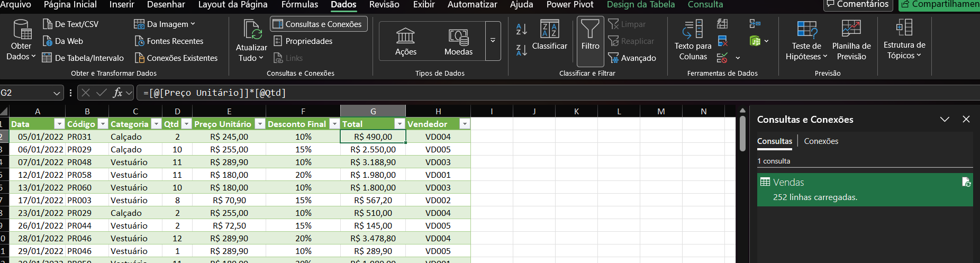Sort descending Z to A
The height and width of the screenshot is (263, 980).
[522, 50]
